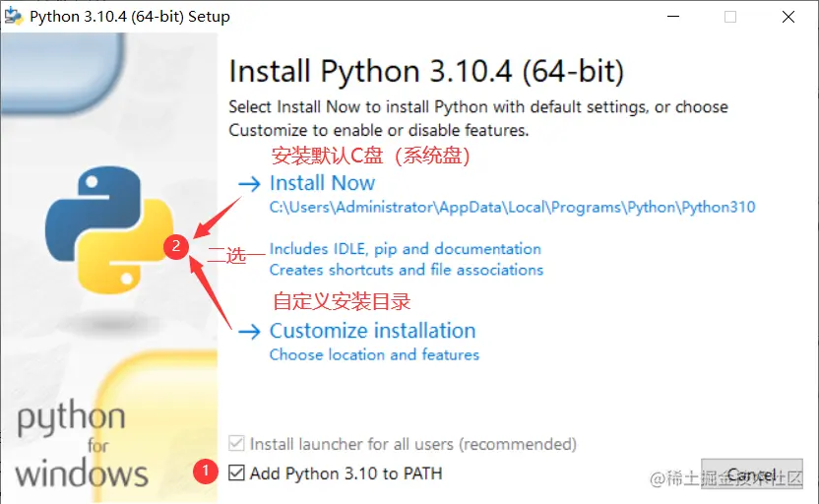This screenshot has height=504, width=819.
Task: Click the Python logo graphic
Action: point(108,229)
